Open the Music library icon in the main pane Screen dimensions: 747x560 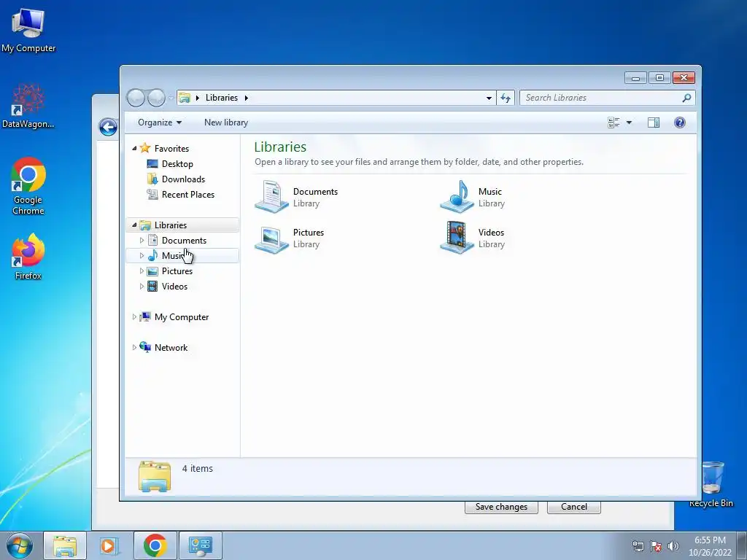(457, 196)
